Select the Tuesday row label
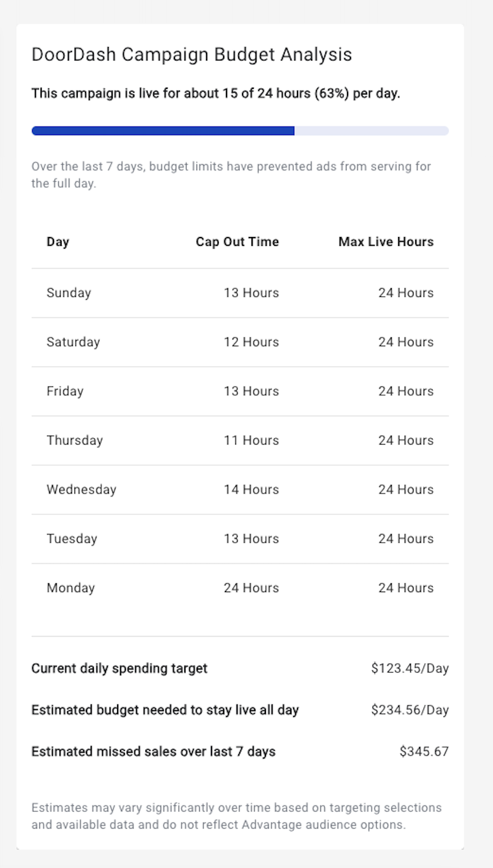Image resolution: width=493 pixels, height=868 pixels. 72,539
